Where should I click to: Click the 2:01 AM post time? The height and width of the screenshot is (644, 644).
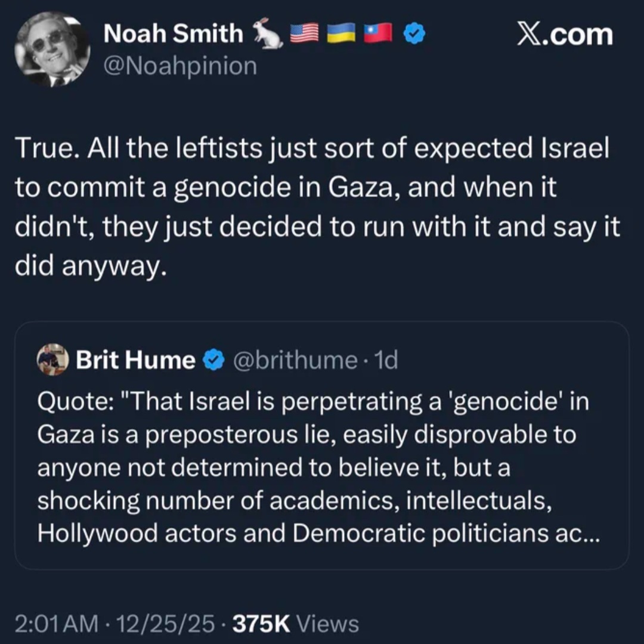coord(57,624)
